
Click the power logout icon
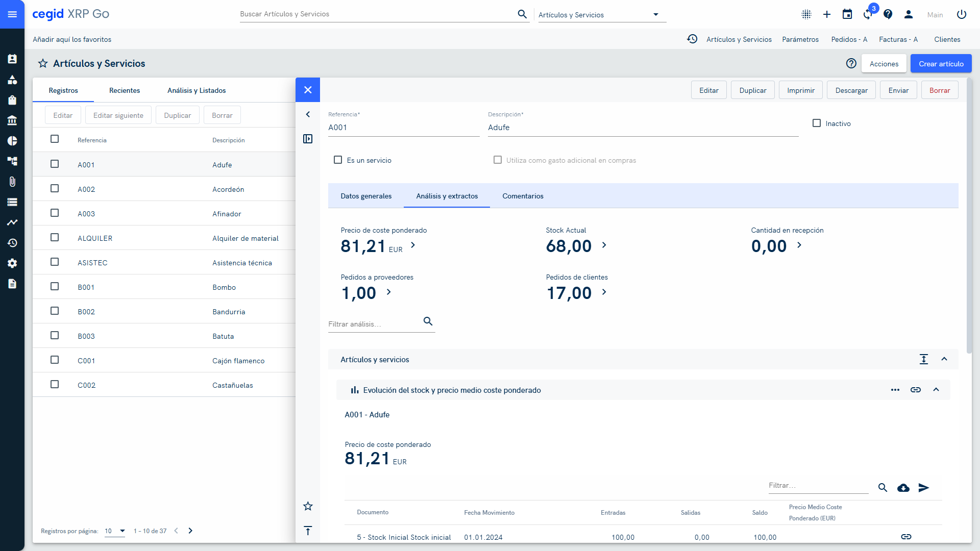tap(962, 14)
